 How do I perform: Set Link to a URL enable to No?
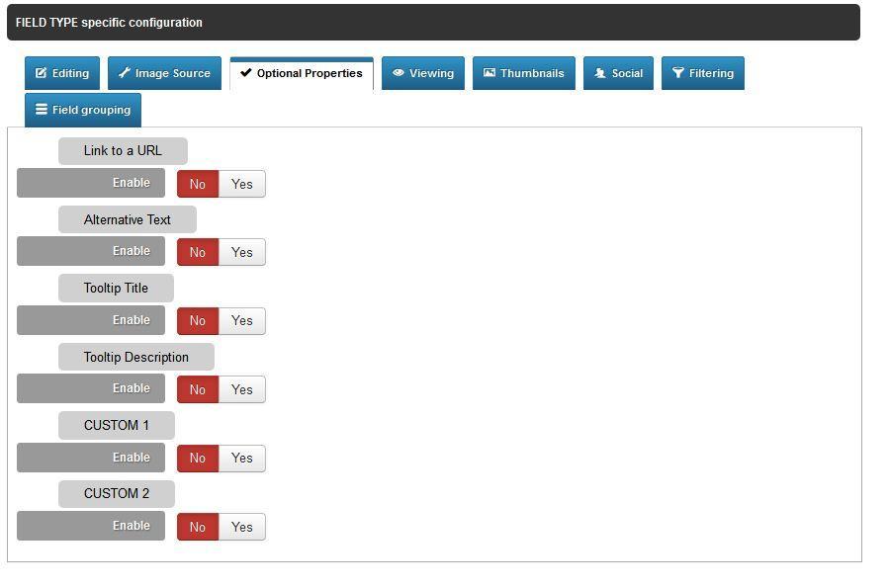tap(198, 184)
